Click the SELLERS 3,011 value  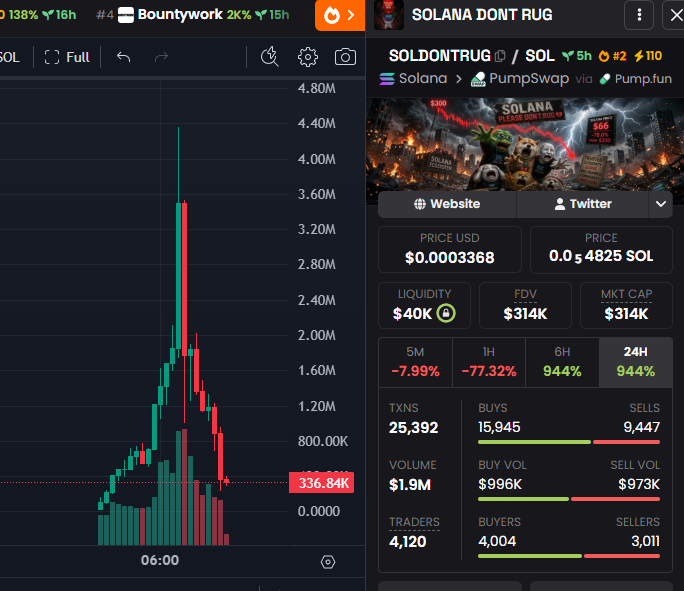(646, 541)
